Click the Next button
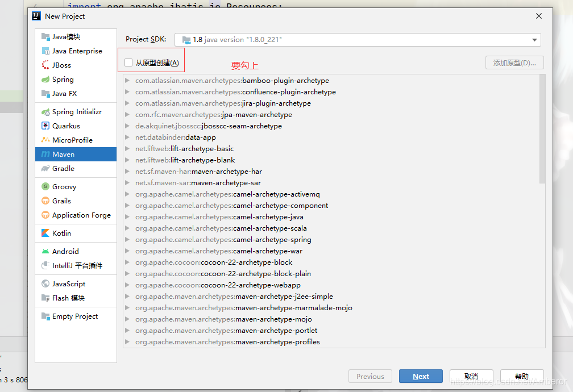 coord(421,376)
